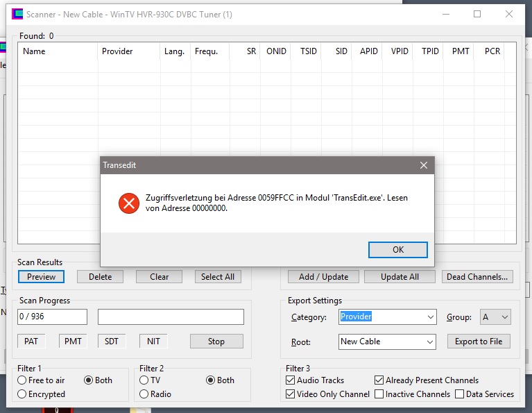Image resolution: width=532 pixels, height=413 pixels.
Task: Maximize the Scanner window
Action: pyautogui.click(x=477, y=14)
